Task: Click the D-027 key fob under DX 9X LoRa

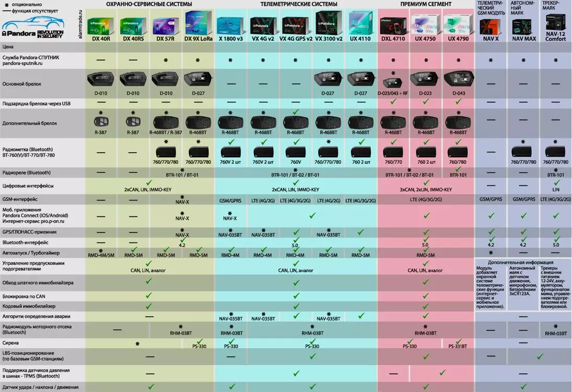Action: [198, 78]
